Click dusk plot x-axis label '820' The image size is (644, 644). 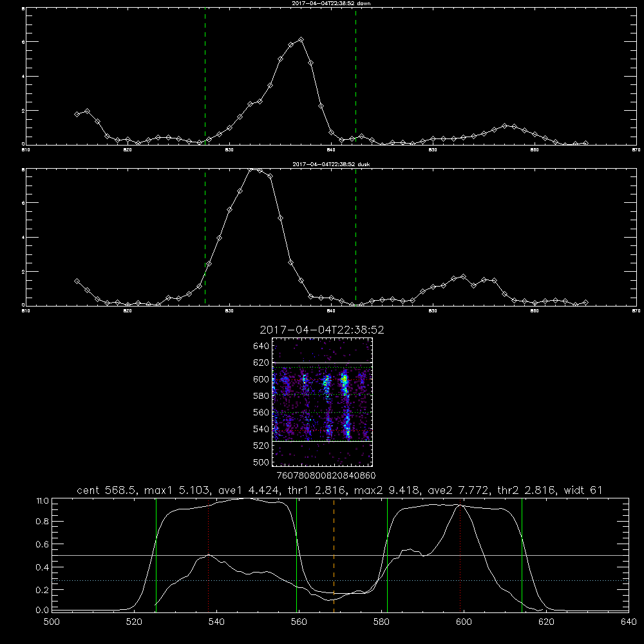tap(128, 311)
